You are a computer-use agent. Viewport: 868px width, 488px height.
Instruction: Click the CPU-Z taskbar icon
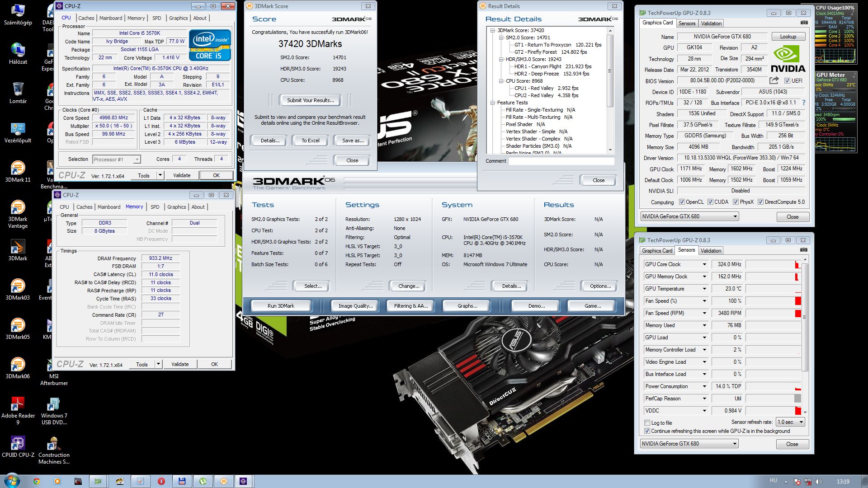click(243, 481)
